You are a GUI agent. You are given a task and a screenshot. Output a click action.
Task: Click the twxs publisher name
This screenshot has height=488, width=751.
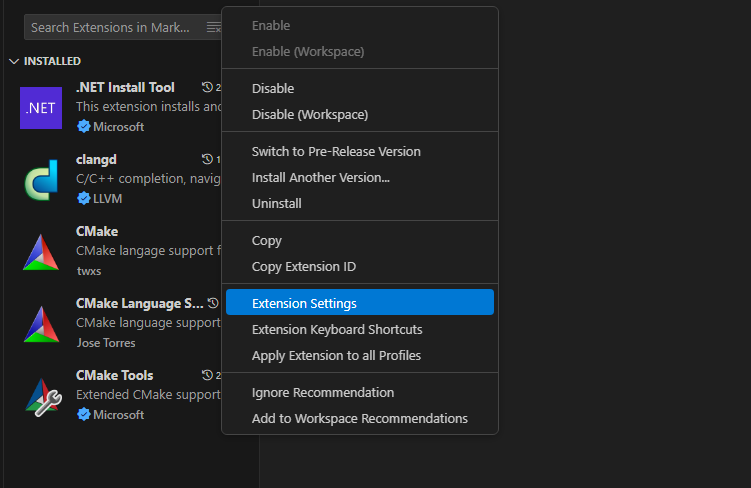pyautogui.click(x=89, y=271)
